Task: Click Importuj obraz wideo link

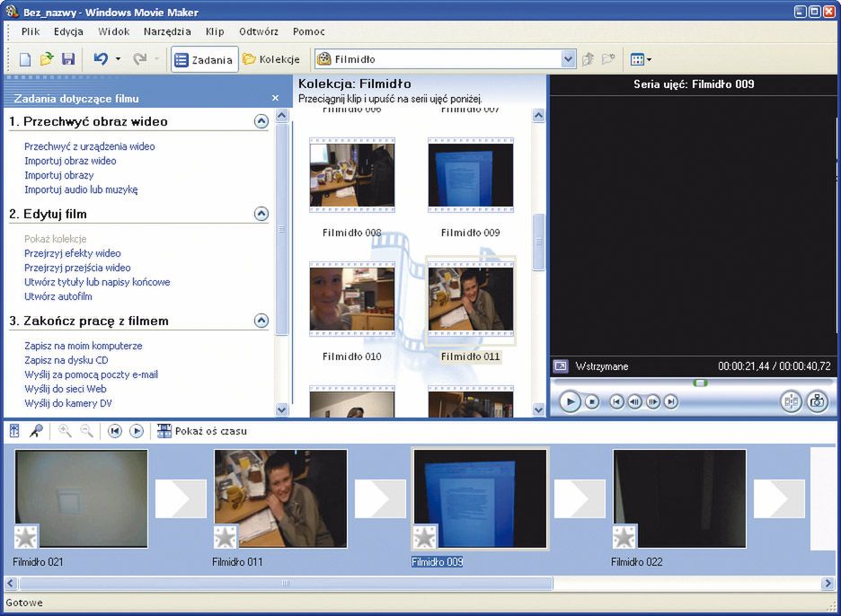Action: pyautogui.click(x=70, y=161)
